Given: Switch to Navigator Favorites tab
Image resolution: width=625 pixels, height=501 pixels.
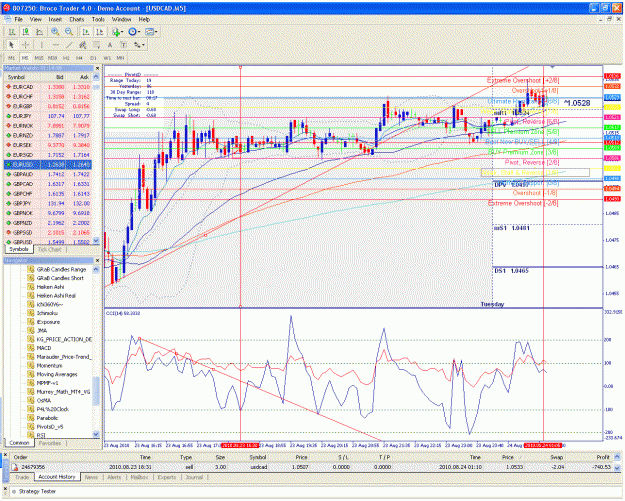Looking at the screenshot, I should pyautogui.click(x=50, y=443).
